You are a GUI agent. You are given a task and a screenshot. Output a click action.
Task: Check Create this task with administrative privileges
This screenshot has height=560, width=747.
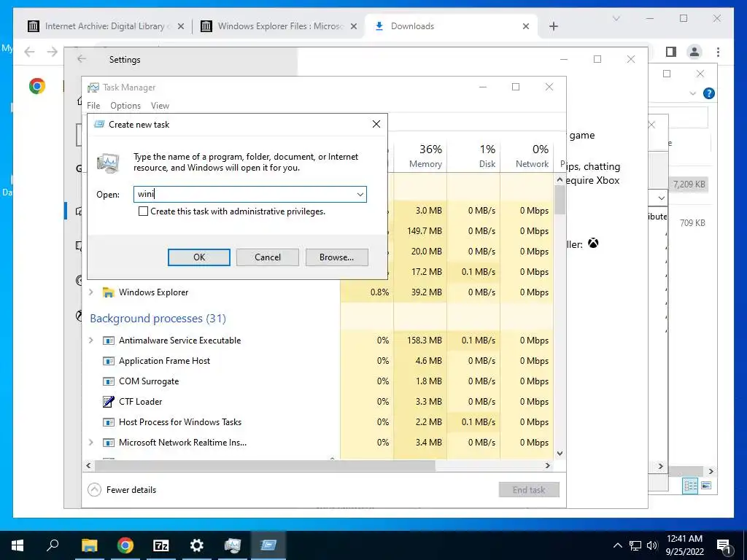143,211
